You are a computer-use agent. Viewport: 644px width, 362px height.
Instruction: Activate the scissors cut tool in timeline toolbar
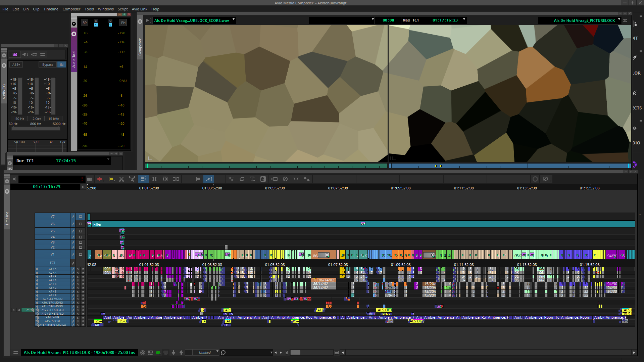[121, 179]
